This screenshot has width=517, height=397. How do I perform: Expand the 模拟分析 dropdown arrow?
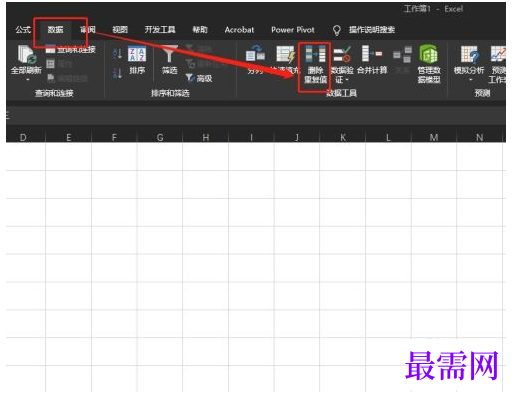471,79
